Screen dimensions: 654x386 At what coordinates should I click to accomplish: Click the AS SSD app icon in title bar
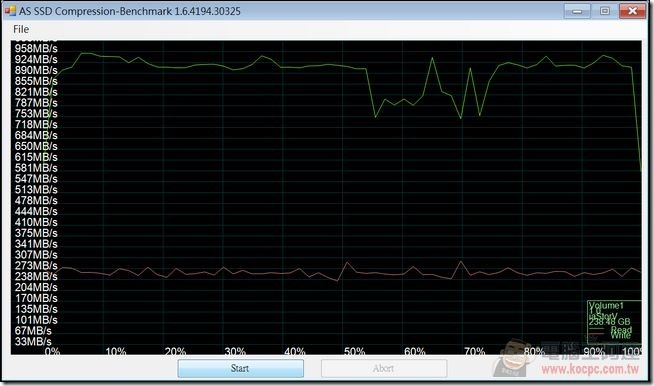pos(10,11)
